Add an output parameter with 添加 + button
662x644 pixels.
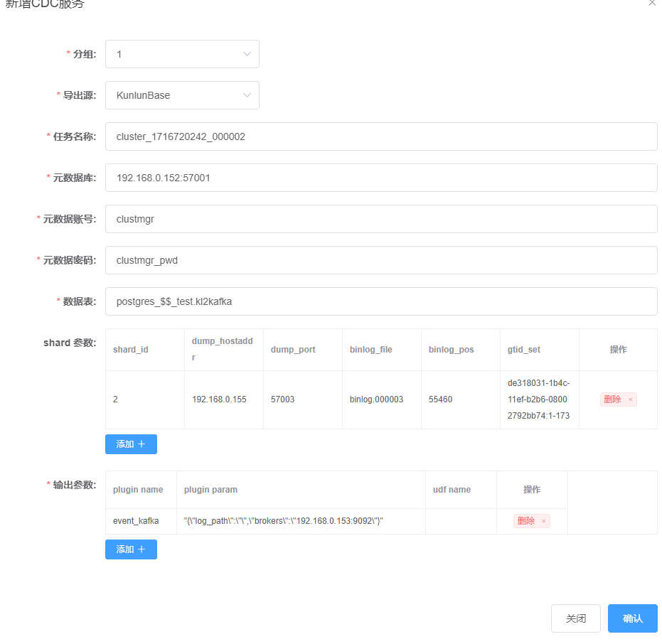point(131,549)
